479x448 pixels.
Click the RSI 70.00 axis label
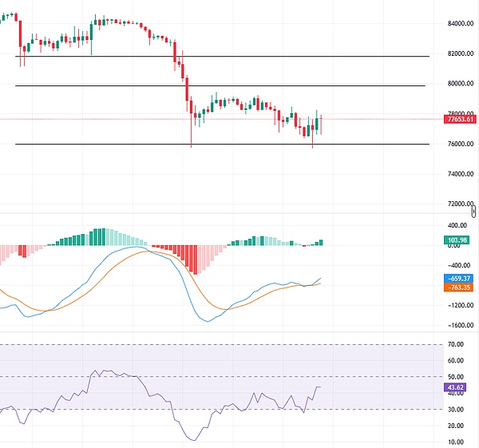(456, 344)
